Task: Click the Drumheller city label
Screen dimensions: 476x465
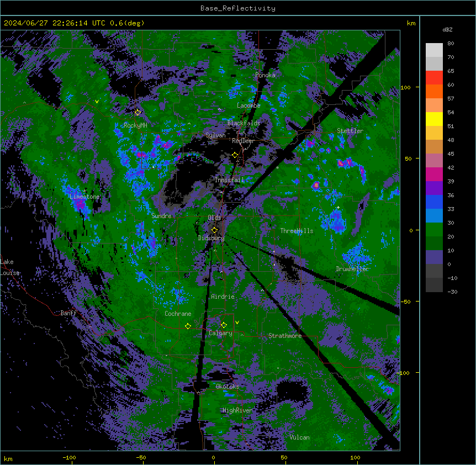Action: coord(352,269)
